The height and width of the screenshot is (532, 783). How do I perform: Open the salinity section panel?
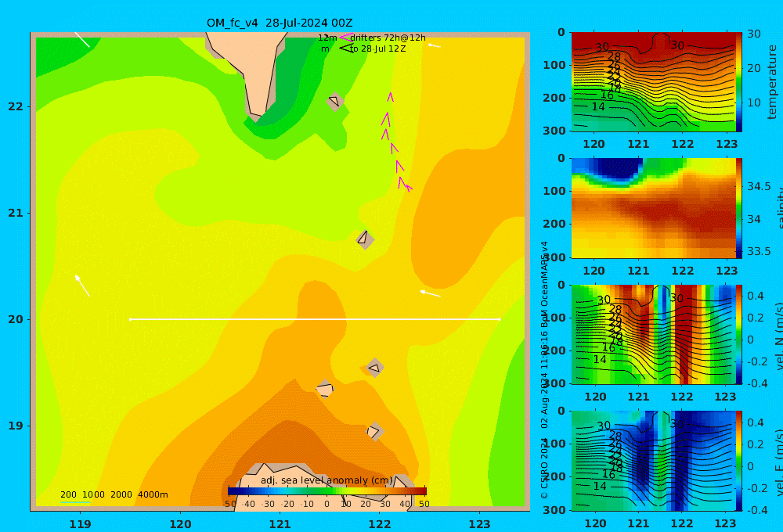[x=653, y=208]
